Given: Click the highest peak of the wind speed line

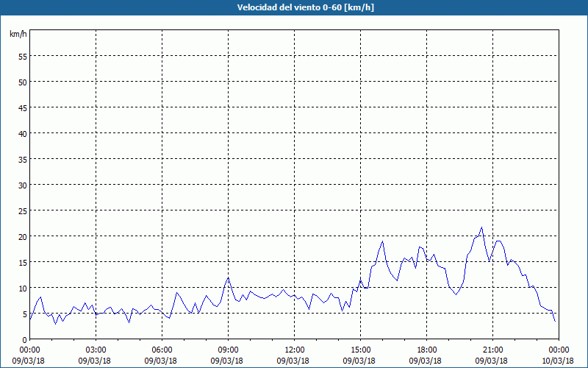Looking at the screenshot, I should (481, 227).
